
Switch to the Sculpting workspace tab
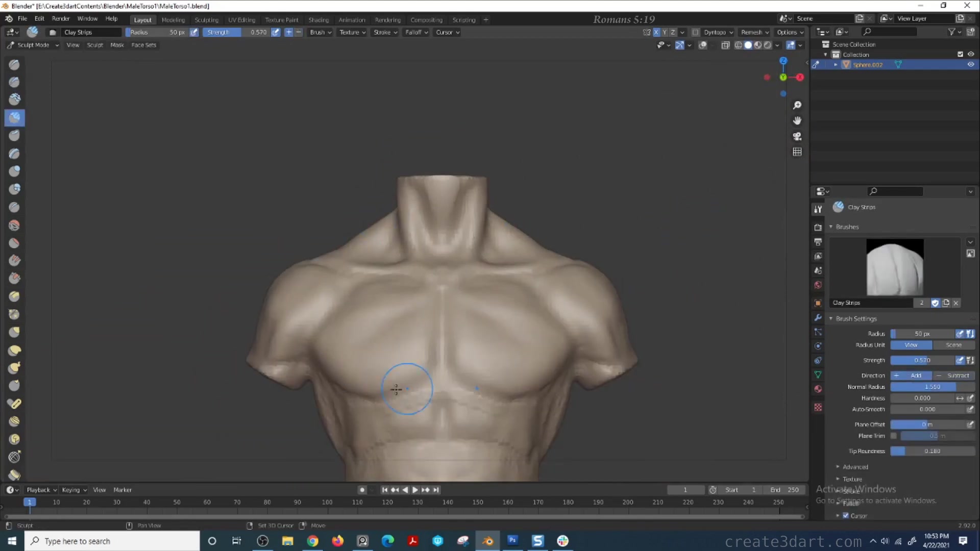point(207,19)
